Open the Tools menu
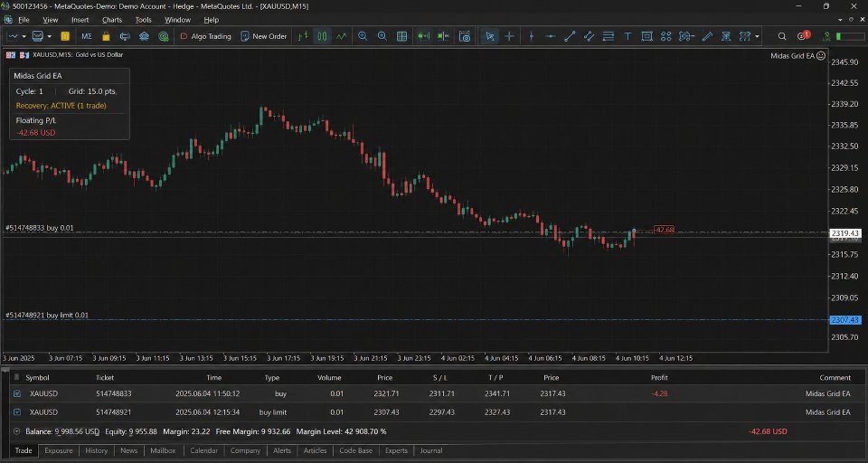868x463 pixels. [144, 20]
